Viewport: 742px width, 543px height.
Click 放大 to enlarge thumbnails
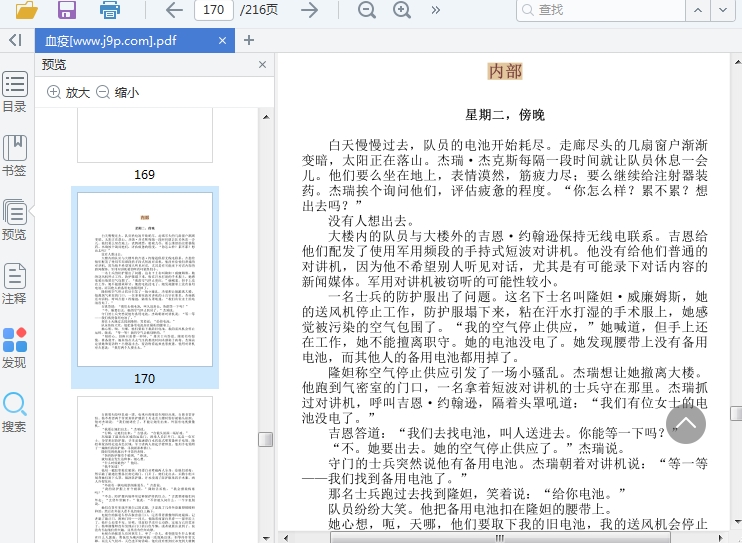[68, 92]
